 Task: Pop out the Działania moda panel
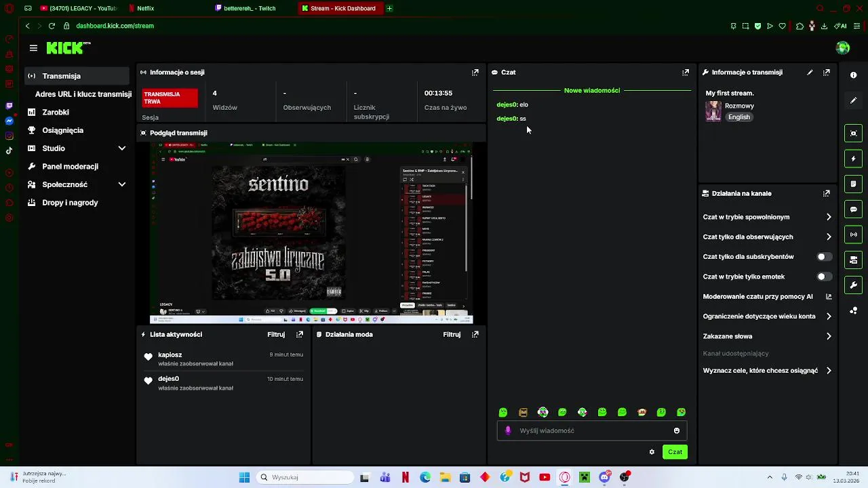tap(475, 334)
